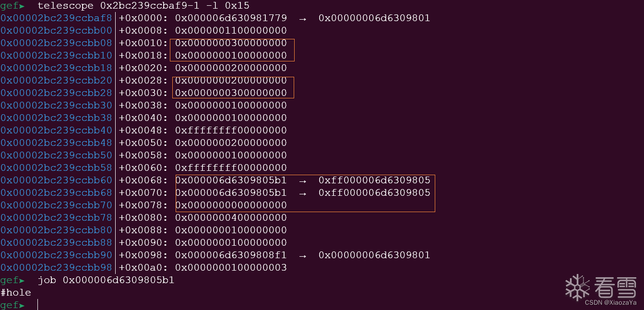Click the address 0x00002bc239ccbb98 in the left column

[x=56, y=268]
